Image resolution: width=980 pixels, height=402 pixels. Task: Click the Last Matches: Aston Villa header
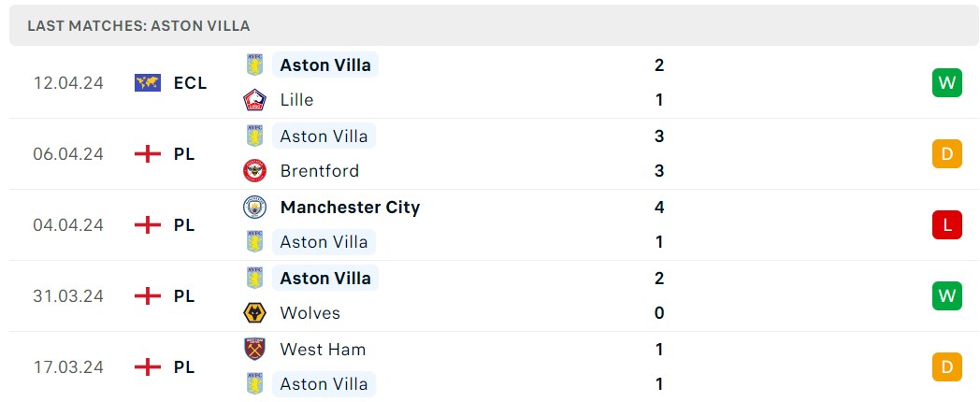[x=138, y=26]
